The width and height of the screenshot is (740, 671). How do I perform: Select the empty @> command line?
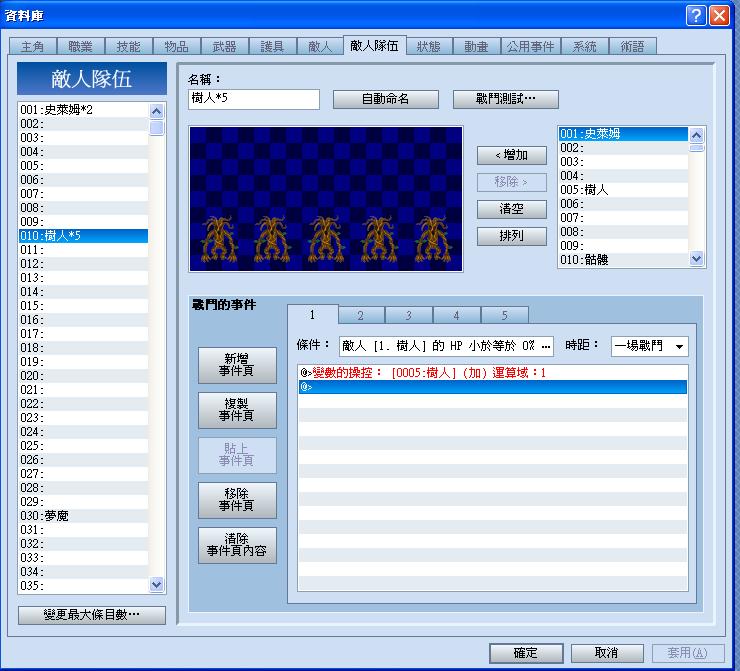click(493, 387)
